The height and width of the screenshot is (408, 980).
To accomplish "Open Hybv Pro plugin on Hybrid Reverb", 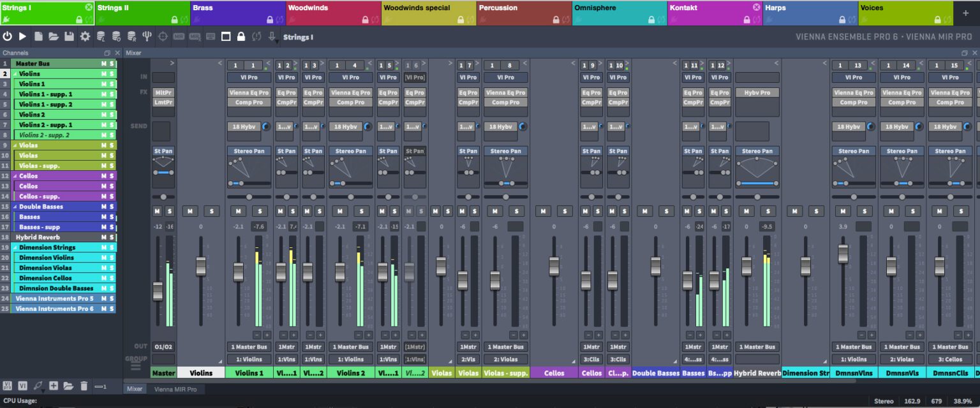I will click(757, 92).
